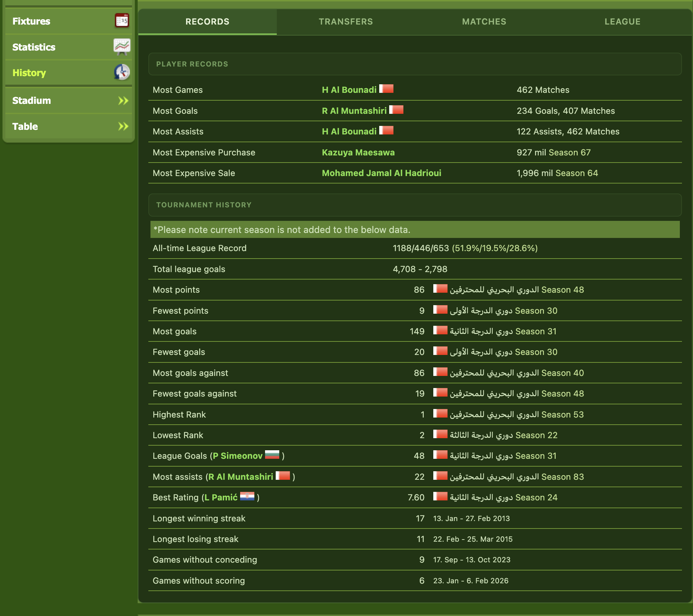Click the flag beside R Al Muntashiri in Most assists row
The image size is (693, 616).
tap(283, 476)
